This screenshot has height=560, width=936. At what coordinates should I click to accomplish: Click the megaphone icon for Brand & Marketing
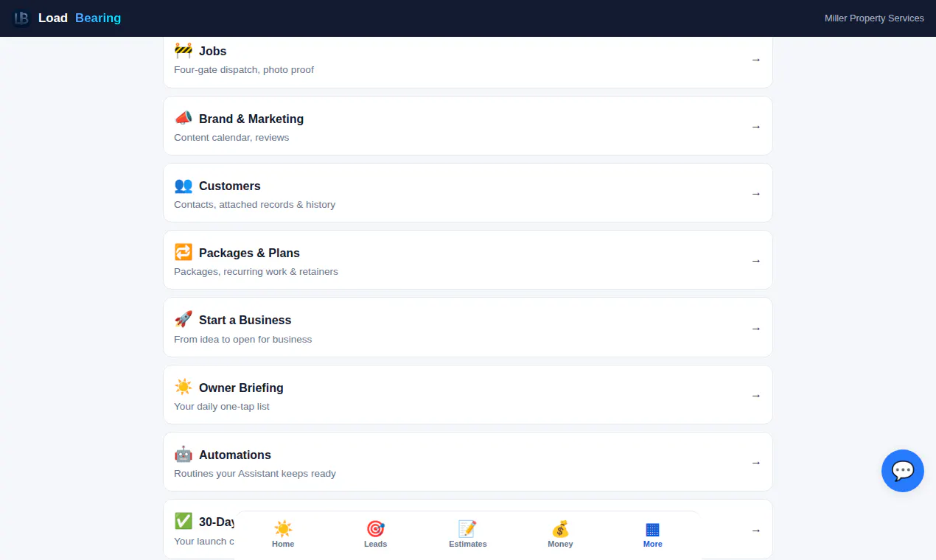point(184,119)
